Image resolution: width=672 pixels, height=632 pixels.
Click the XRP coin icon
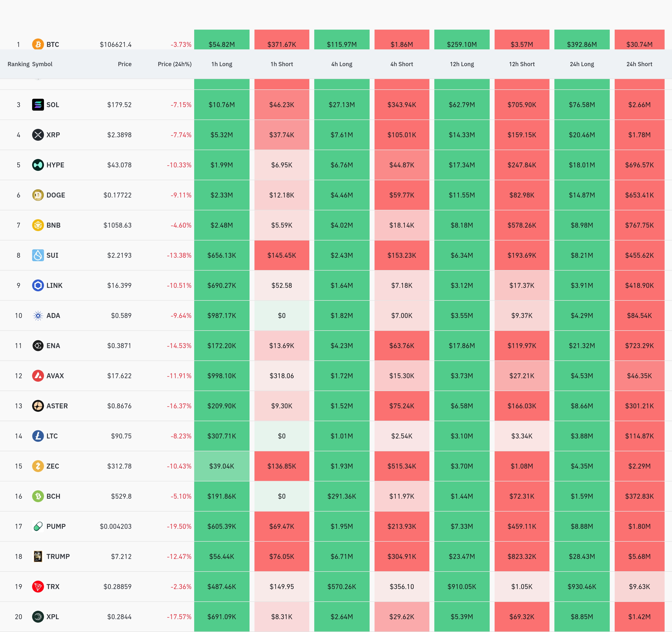pos(38,135)
